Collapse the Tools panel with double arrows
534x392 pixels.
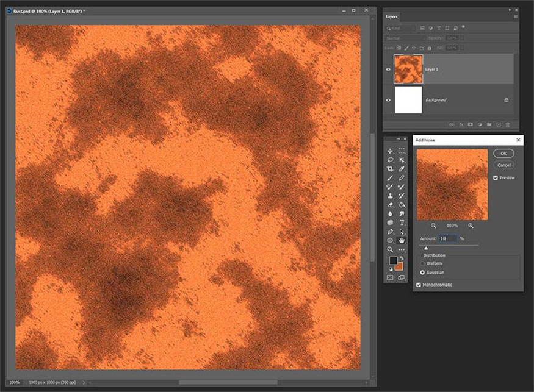[399, 138]
